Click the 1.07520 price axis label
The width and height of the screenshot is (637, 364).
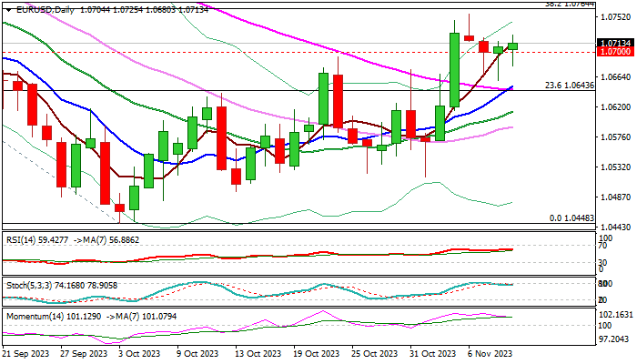point(615,17)
